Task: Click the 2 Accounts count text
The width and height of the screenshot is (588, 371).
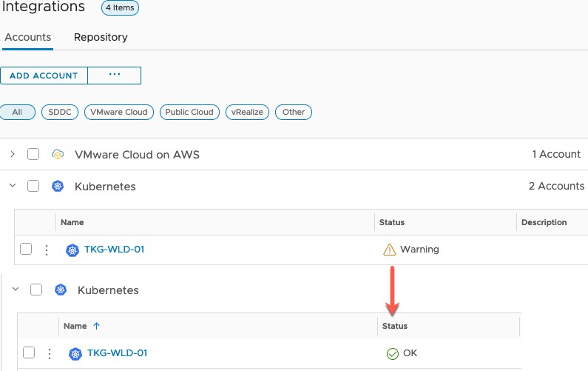Action: [556, 186]
